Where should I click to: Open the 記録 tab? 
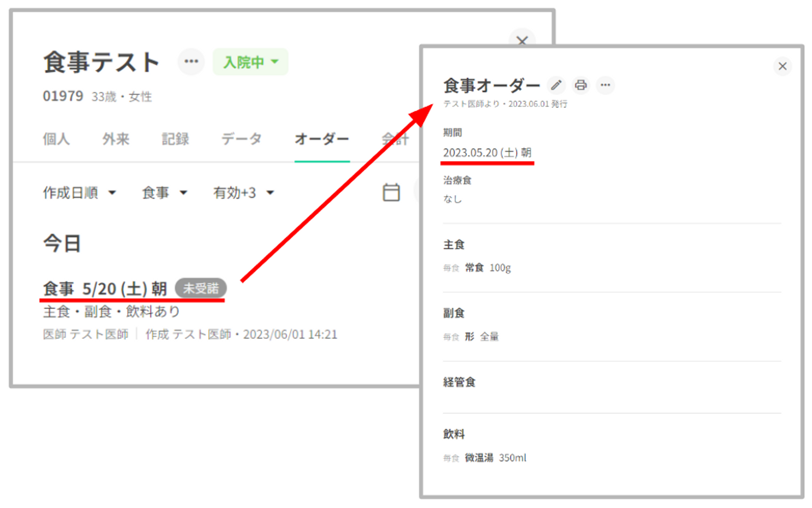coord(175,139)
